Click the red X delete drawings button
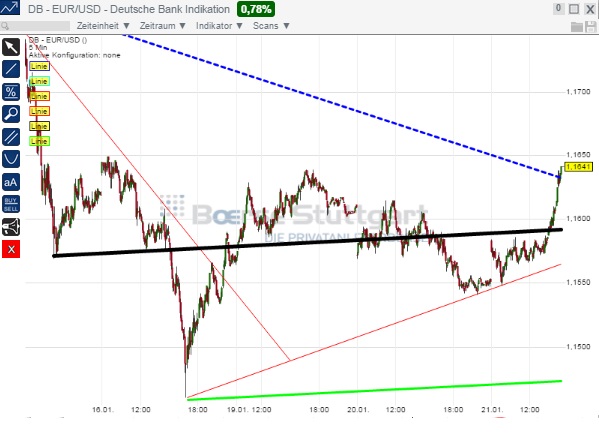Image resolution: width=599 pixels, height=443 pixels. click(x=11, y=249)
